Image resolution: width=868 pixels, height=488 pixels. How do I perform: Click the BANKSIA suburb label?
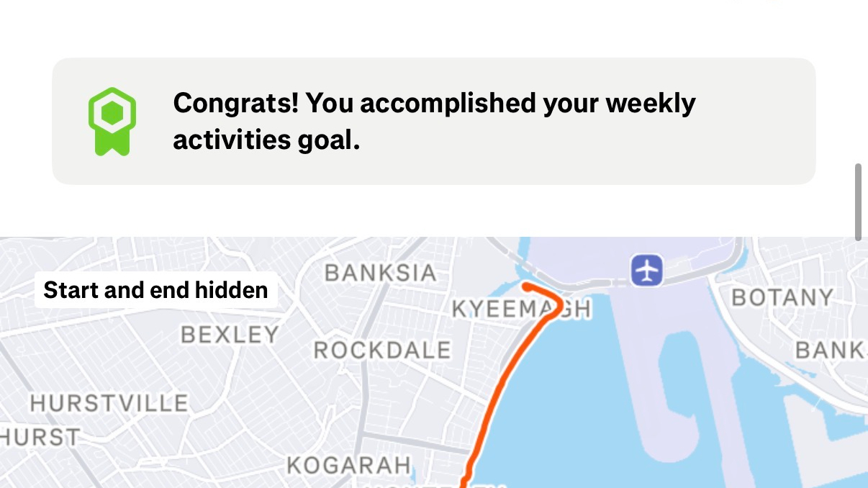tap(380, 273)
